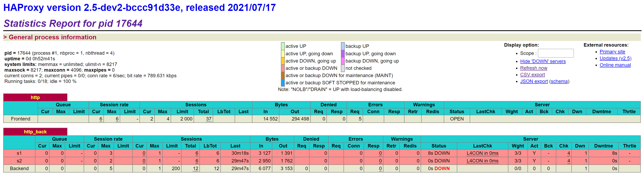This screenshot has height=182, width=644.
Task: Visit the Primary site link
Action: (612, 52)
